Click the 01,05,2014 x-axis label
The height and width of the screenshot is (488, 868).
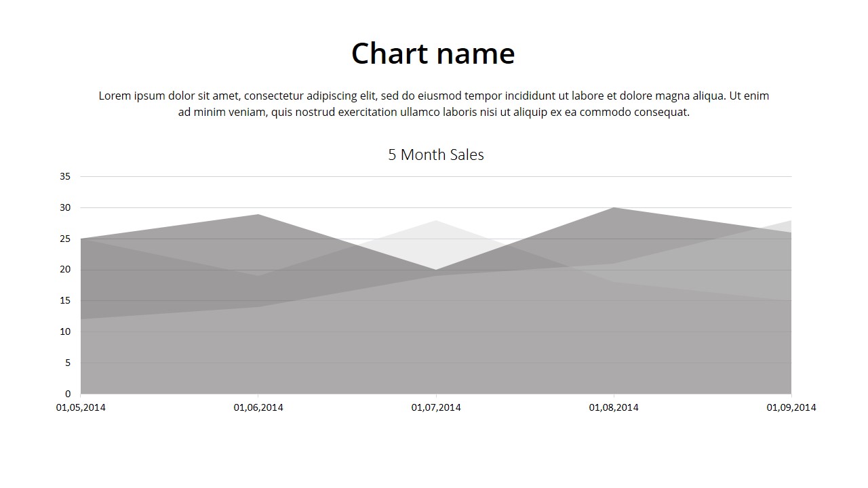tap(81, 407)
